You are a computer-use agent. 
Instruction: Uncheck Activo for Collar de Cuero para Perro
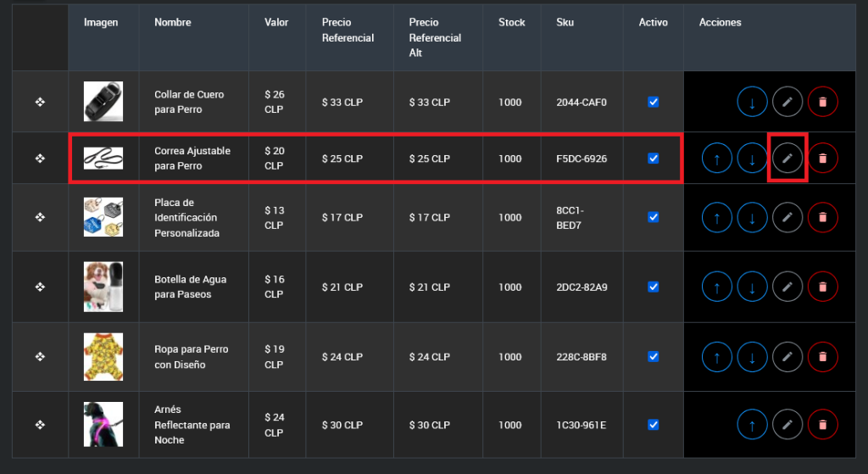tap(653, 102)
